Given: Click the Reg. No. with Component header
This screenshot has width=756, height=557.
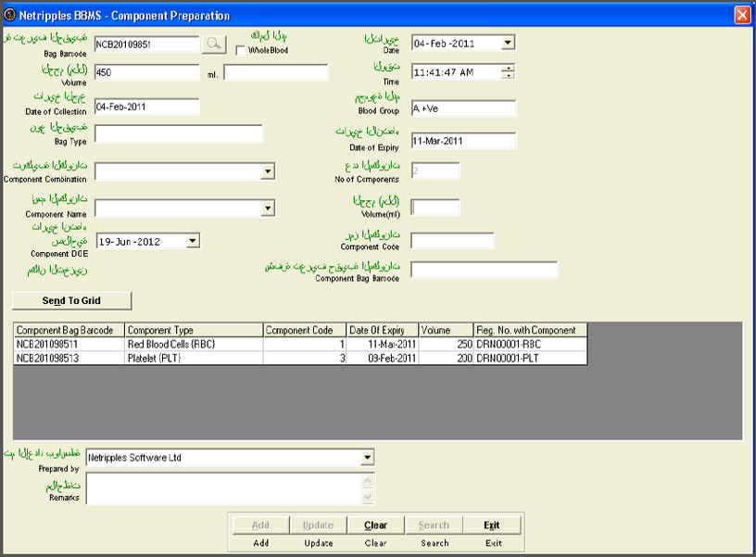Looking at the screenshot, I should tap(530, 330).
